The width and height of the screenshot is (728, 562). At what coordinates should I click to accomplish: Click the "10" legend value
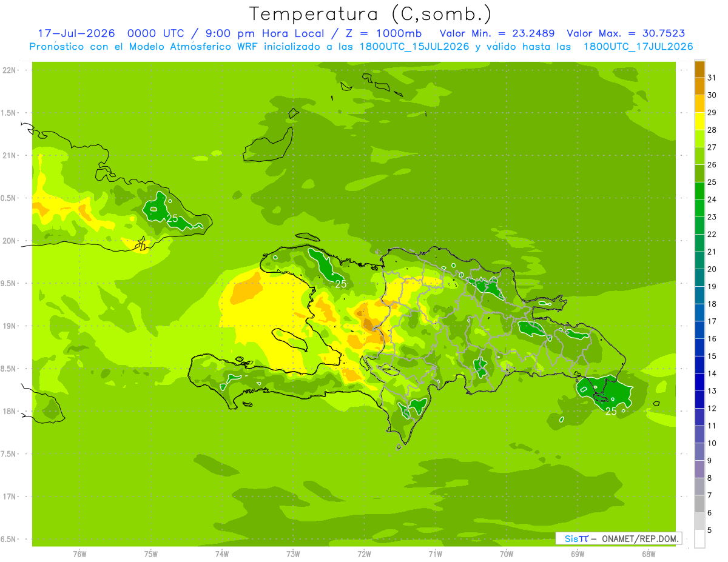coord(712,444)
